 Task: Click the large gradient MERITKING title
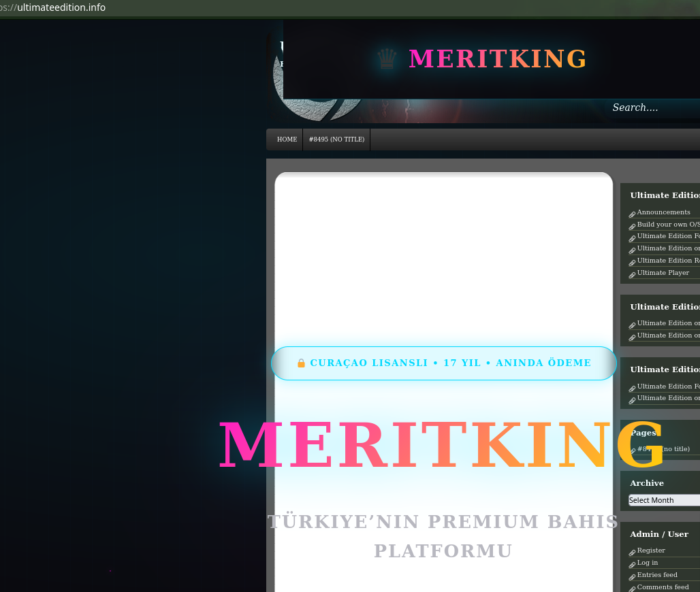443,446
